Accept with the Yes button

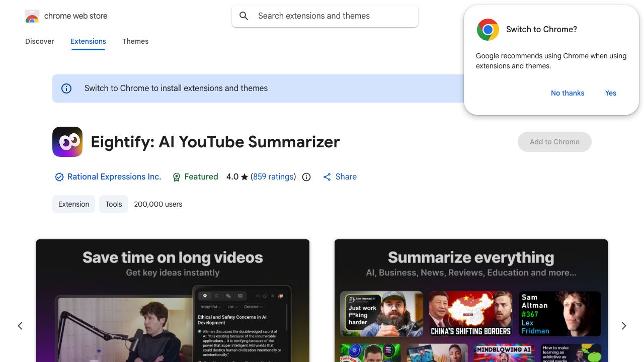(611, 93)
